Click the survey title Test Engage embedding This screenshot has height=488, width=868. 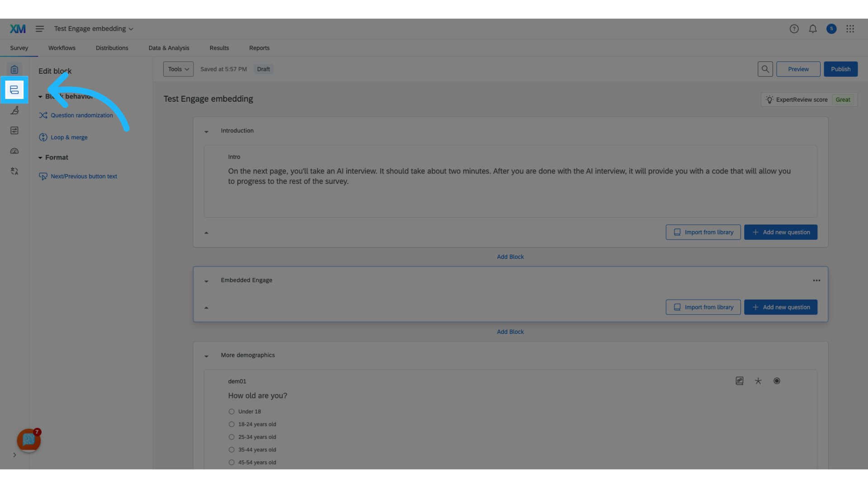[208, 99]
